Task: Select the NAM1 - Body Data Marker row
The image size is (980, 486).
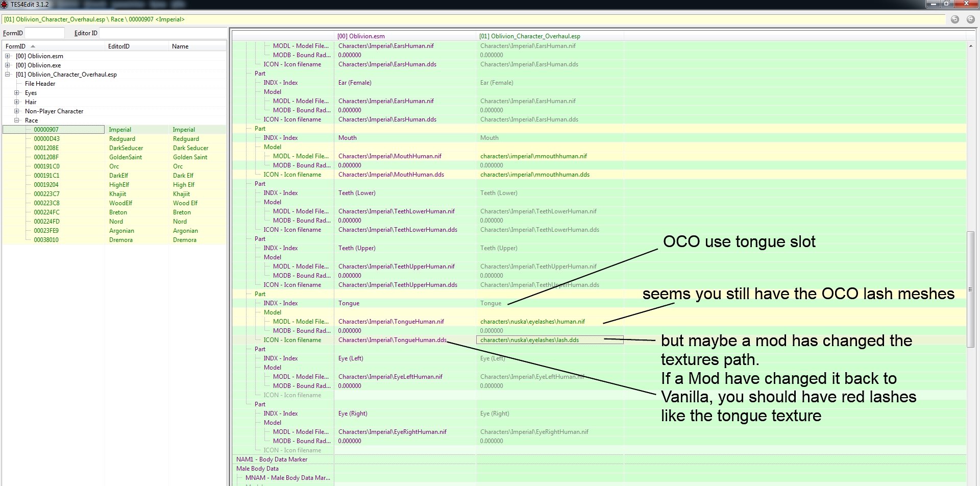Action: pyautogui.click(x=599, y=459)
